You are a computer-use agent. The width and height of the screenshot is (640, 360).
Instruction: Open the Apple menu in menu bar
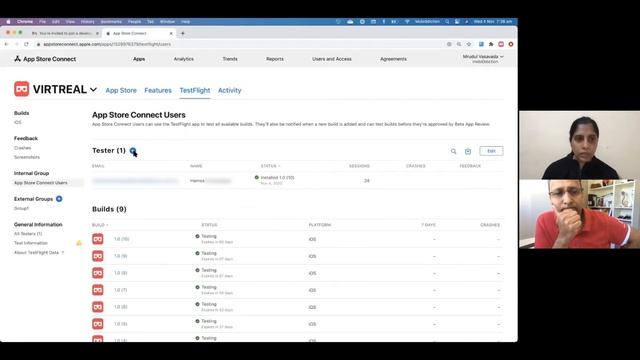point(8,22)
